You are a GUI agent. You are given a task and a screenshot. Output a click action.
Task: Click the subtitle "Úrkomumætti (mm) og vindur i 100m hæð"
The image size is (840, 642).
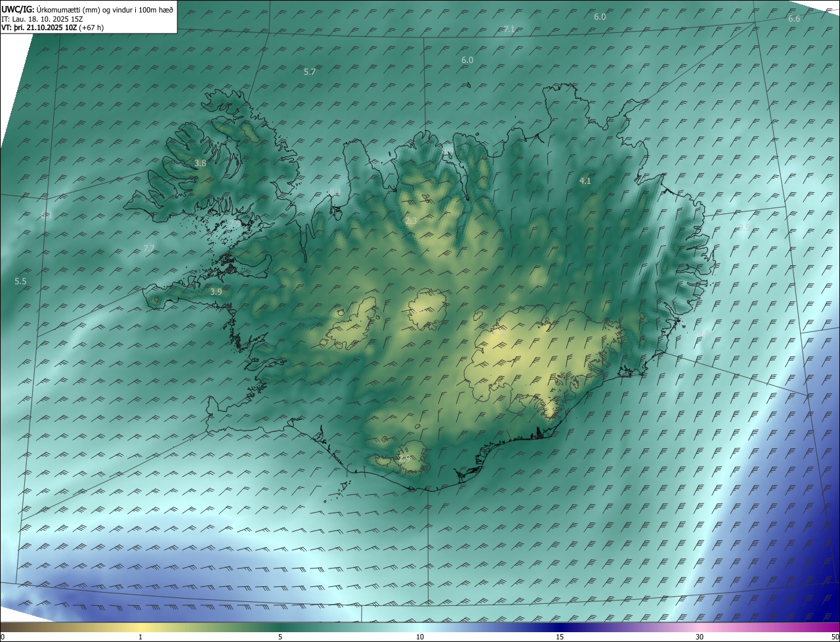(x=105, y=10)
